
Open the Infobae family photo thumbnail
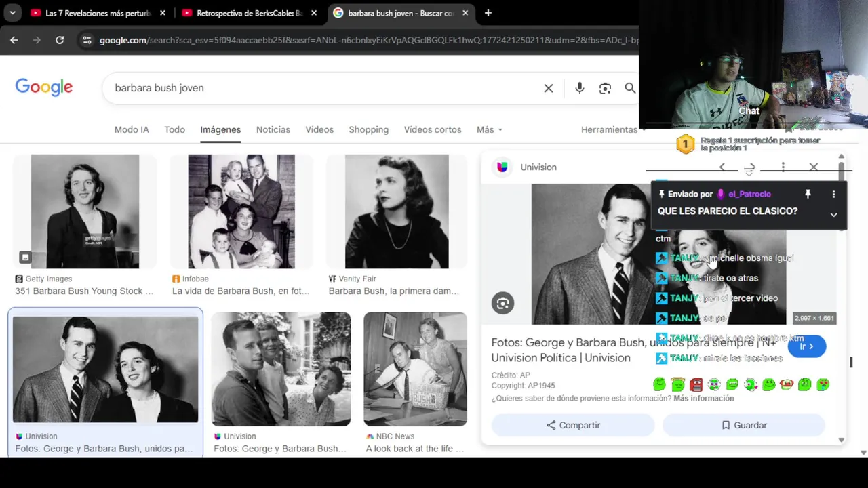pos(241,211)
